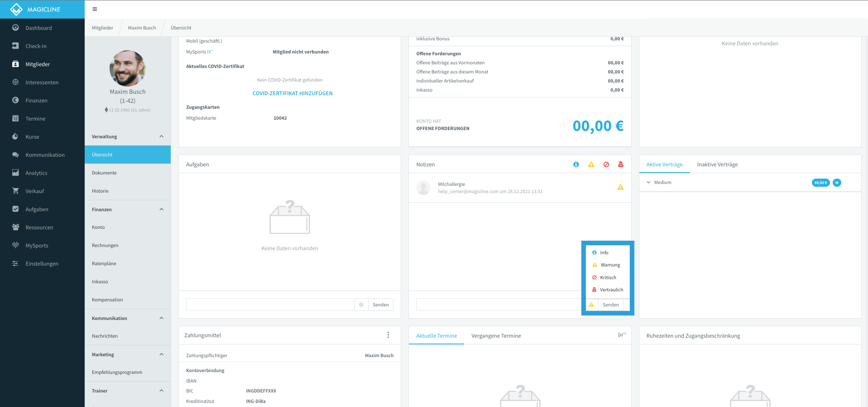This screenshot has height=407, width=868.
Task: Collapse the Verwaltung section
Action: point(162,136)
